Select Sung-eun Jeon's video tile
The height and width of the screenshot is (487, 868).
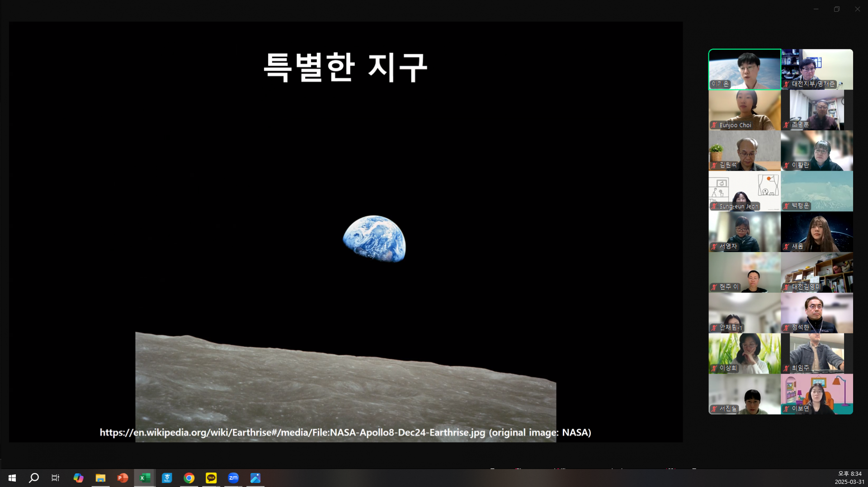[745, 191]
